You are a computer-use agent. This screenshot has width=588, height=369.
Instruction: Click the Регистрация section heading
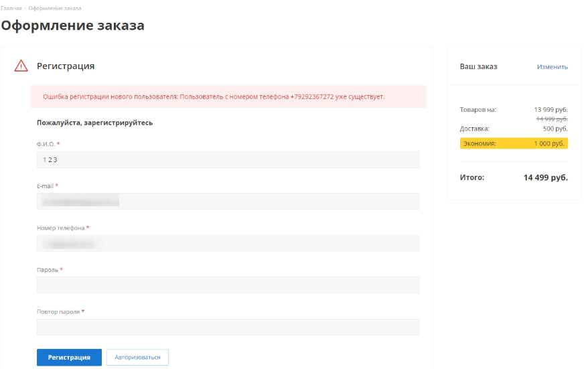(x=66, y=66)
